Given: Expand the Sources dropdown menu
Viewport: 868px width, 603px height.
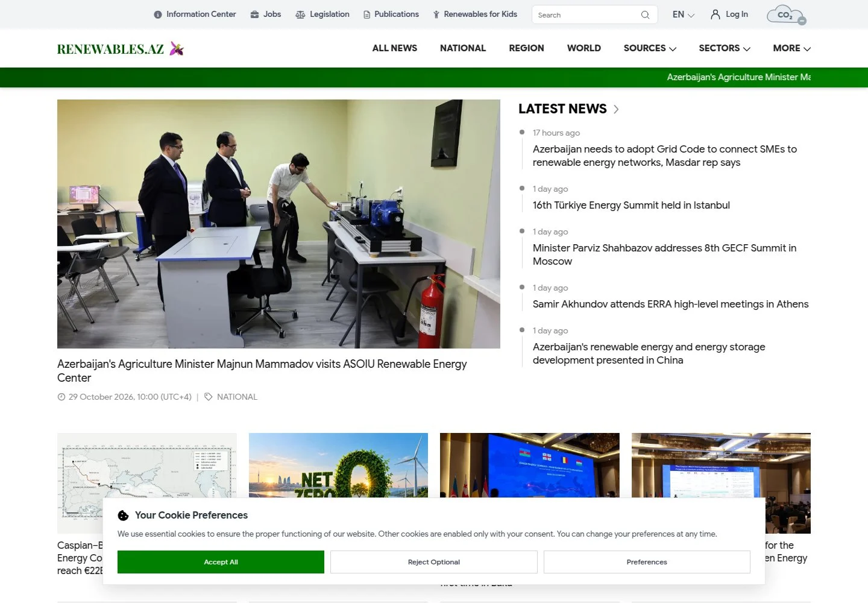Looking at the screenshot, I should pos(650,48).
